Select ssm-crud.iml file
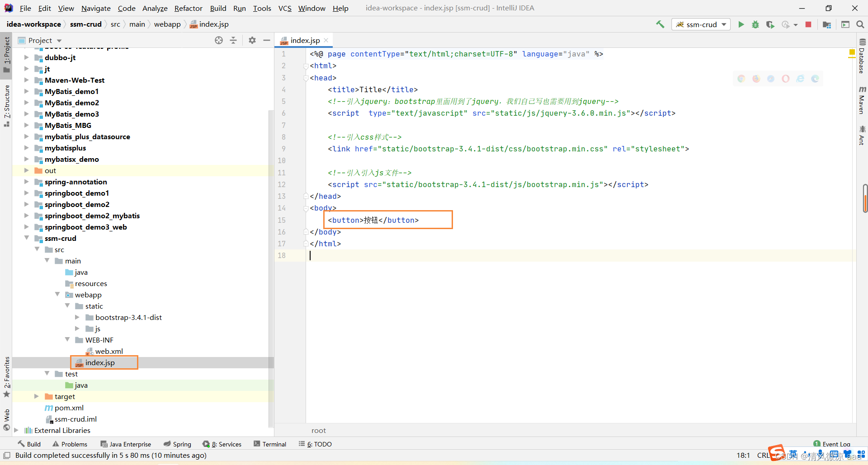868x465 pixels. tap(75, 419)
